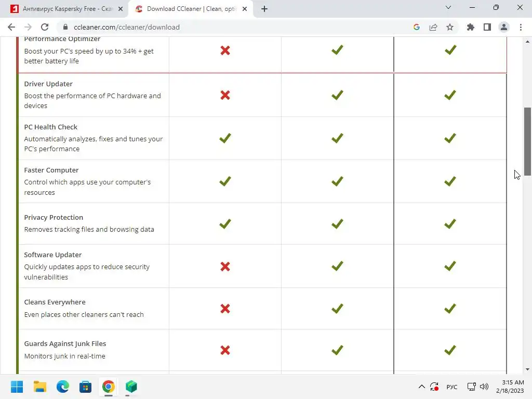Click last green check in Software Updater row

click(x=450, y=265)
